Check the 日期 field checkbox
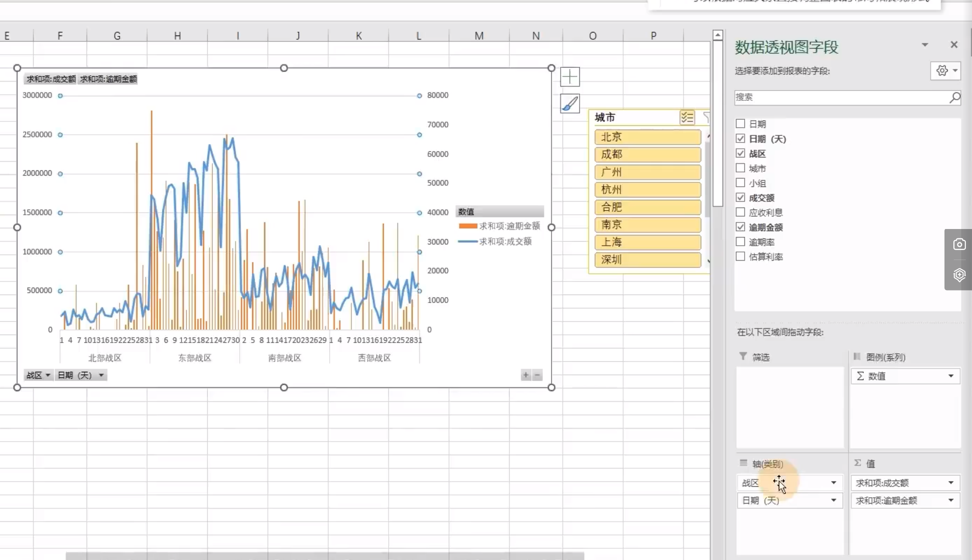Viewport: 972px width, 560px height. pyautogui.click(x=740, y=123)
